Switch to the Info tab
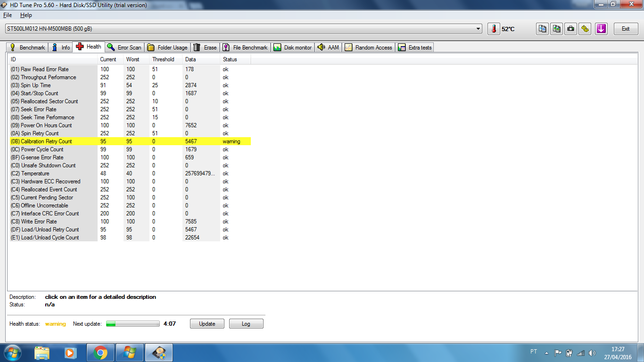Image resolution: width=644 pixels, height=362 pixels. 61,47
